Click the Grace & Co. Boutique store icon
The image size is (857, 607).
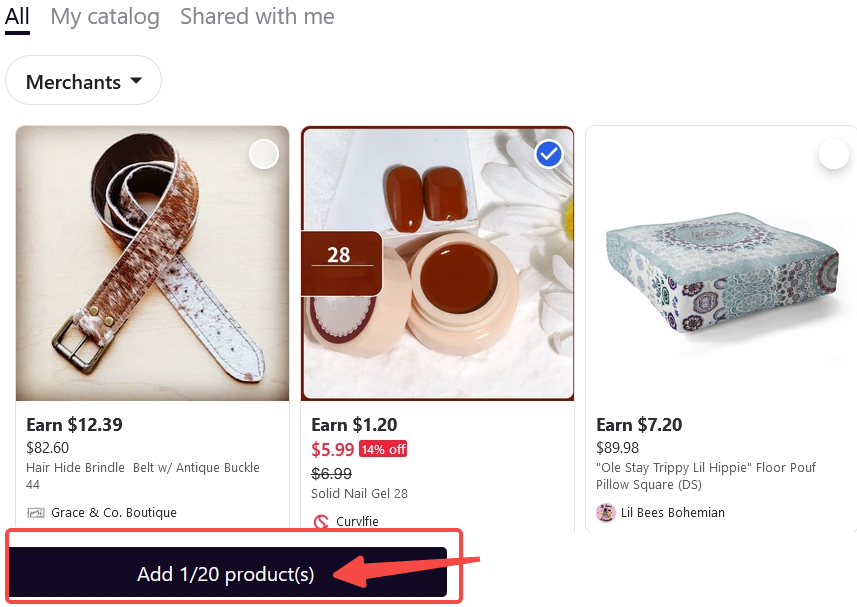(34, 511)
